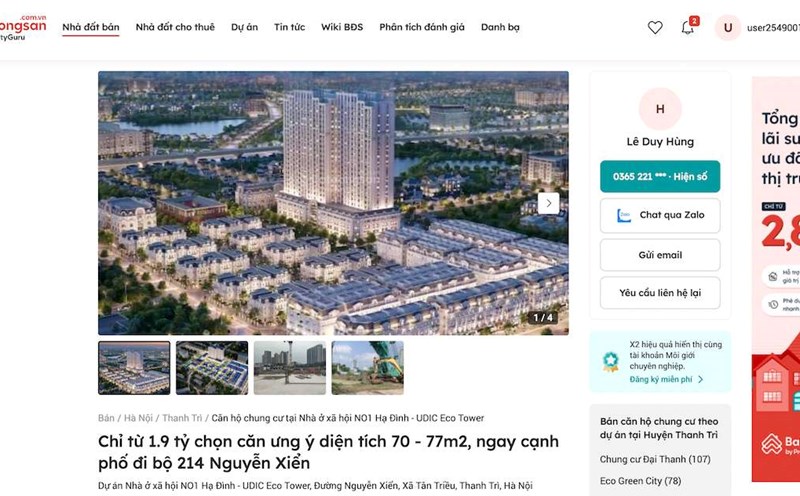
Task: Click seller avatar H for Lê Duy Hùng
Action: [660, 109]
